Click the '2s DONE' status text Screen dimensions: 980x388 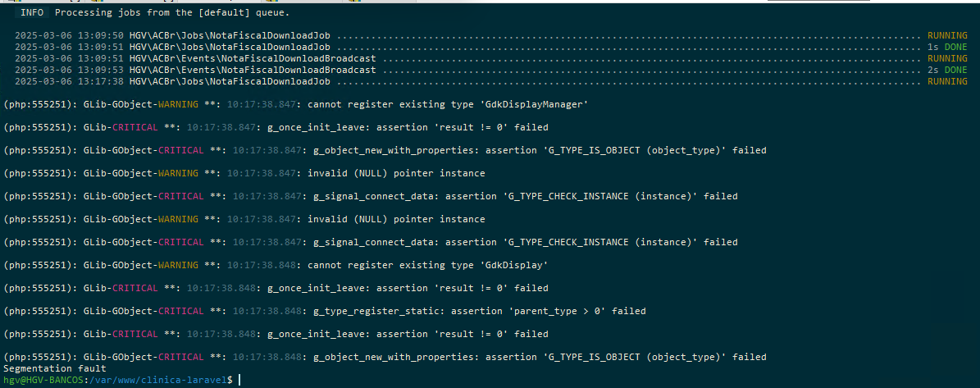948,70
